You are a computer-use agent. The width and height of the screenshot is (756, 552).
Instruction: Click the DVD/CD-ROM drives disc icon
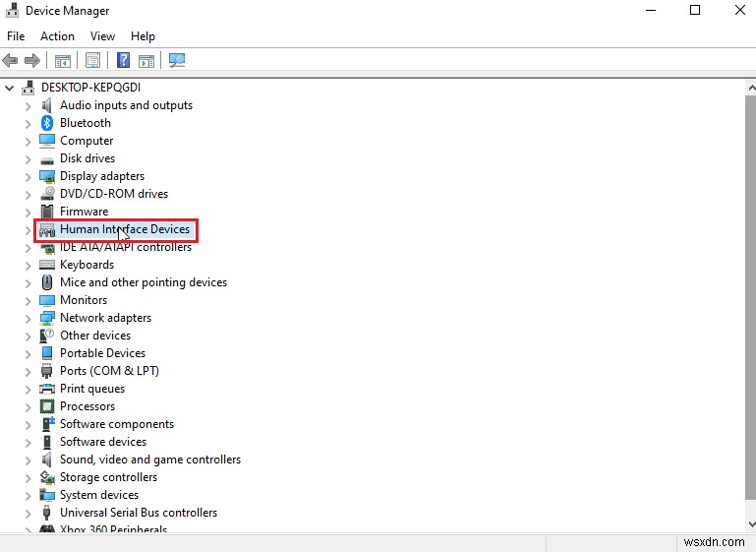coord(47,194)
